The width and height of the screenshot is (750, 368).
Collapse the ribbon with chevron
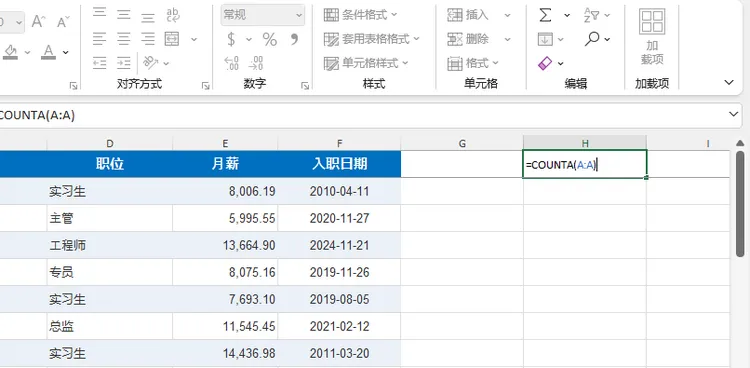(x=729, y=82)
